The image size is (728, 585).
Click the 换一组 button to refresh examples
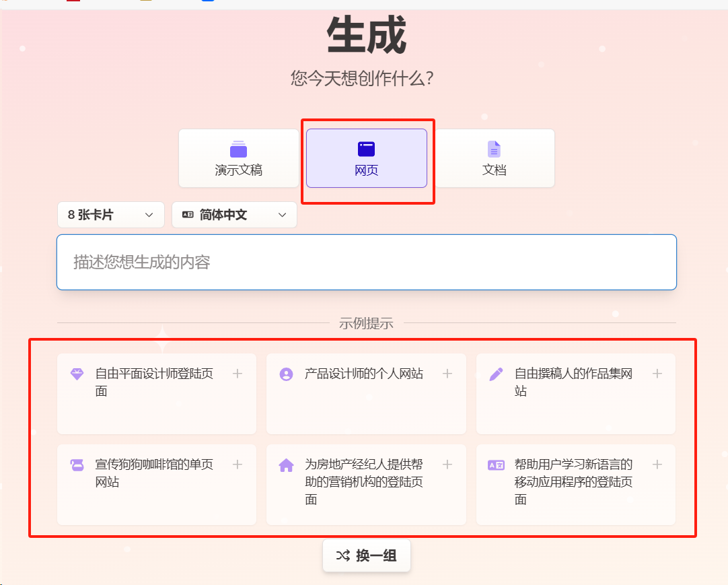click(366, 555)
